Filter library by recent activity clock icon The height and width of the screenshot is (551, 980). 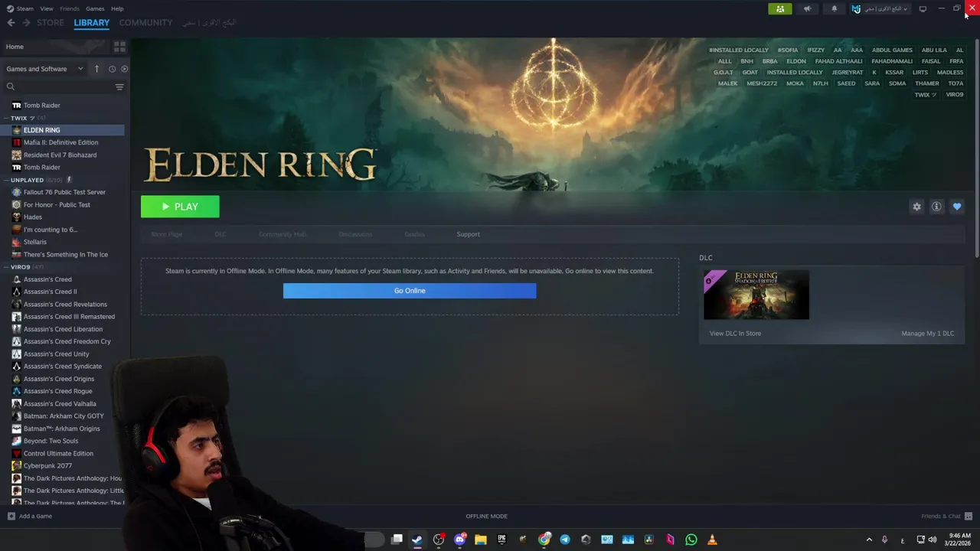tap(112, 69)
